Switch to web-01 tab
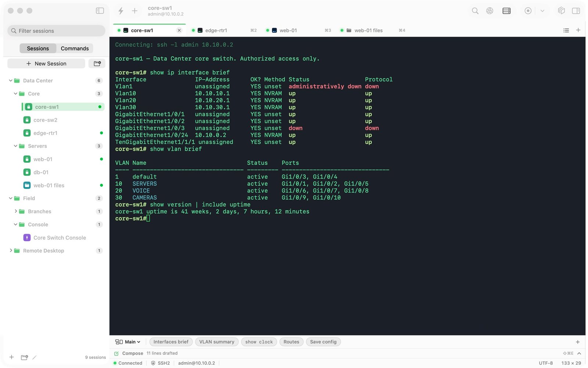588x368 pixels. [x=298, y=31]
